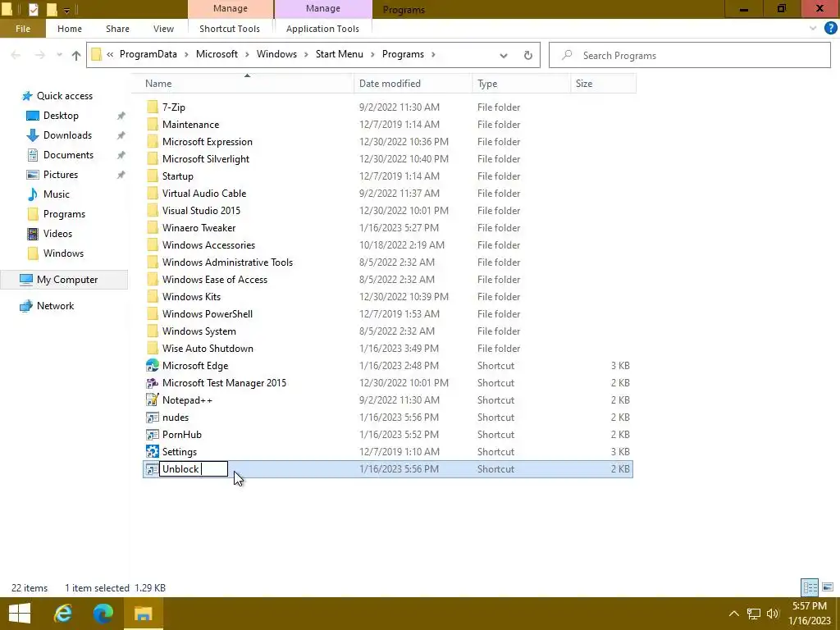840x630 pixels.
Task: Open the Customize Quick Access Toolbar dropdown
Action: [x=66, y=10]
